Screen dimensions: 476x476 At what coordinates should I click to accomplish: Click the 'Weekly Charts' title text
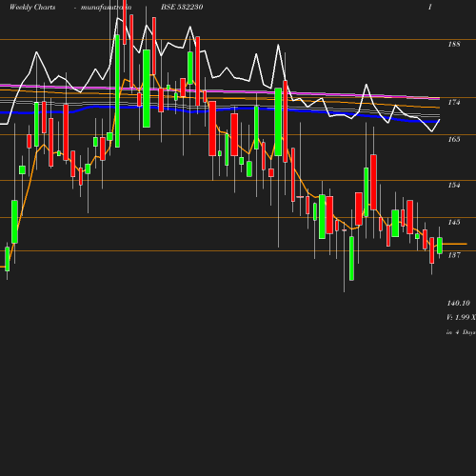pyautogui.click(x=32, y=8)
